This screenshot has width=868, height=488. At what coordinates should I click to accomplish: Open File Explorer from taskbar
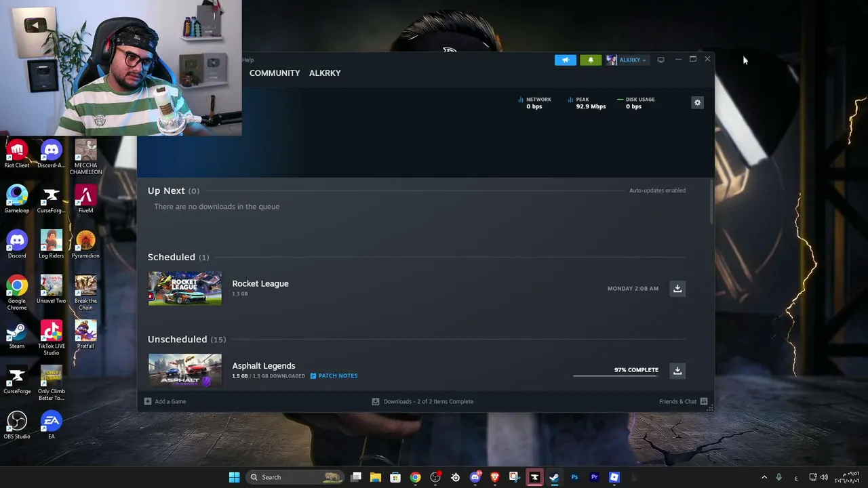click(376, 477)
